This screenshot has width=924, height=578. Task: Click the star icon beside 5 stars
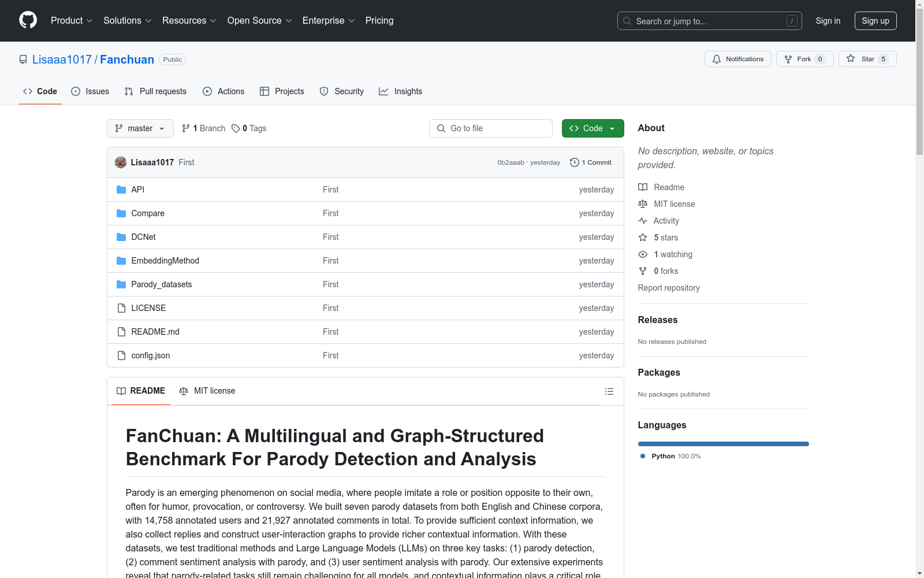(643, 238)
